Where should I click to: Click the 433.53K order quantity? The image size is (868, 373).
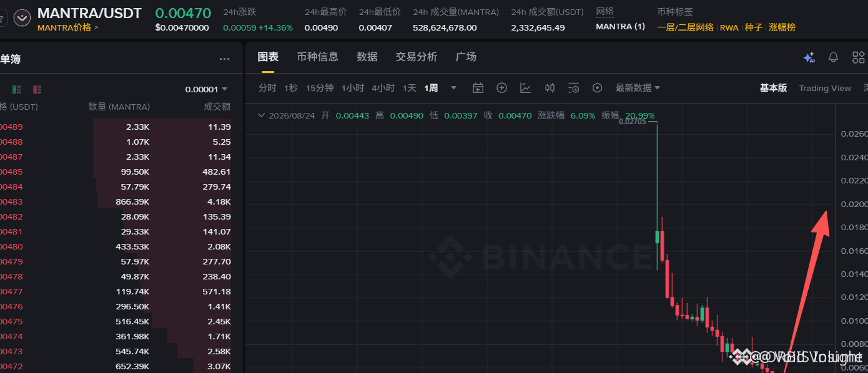pos(132,246)
